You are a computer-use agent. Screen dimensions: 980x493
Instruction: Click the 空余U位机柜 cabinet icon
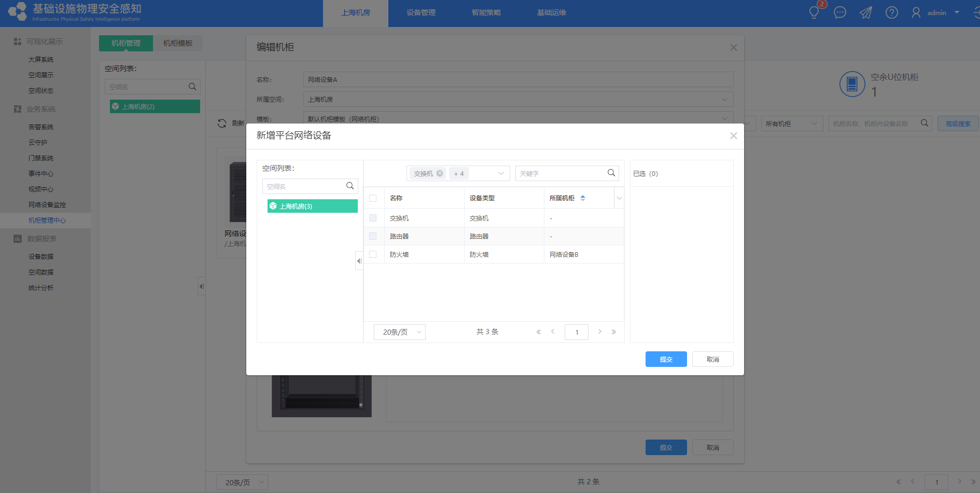click(x=852, y=84)
